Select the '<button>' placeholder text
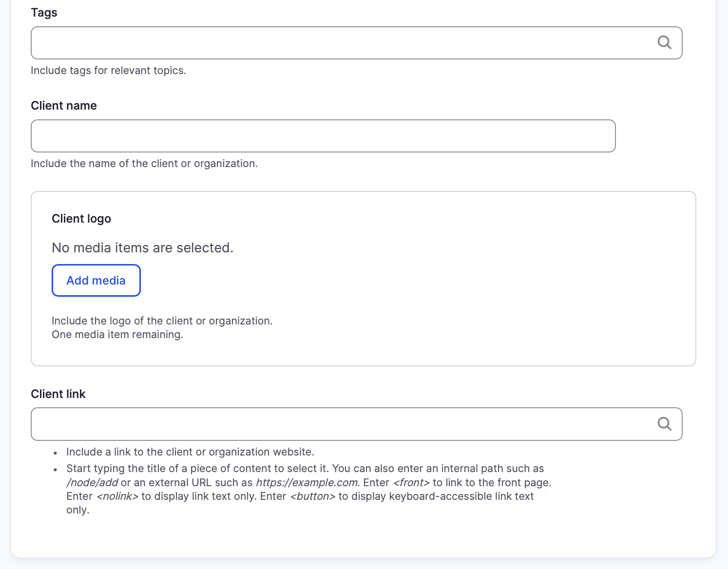The width and height of the screenshot is (728, 569). coord(313,496)
